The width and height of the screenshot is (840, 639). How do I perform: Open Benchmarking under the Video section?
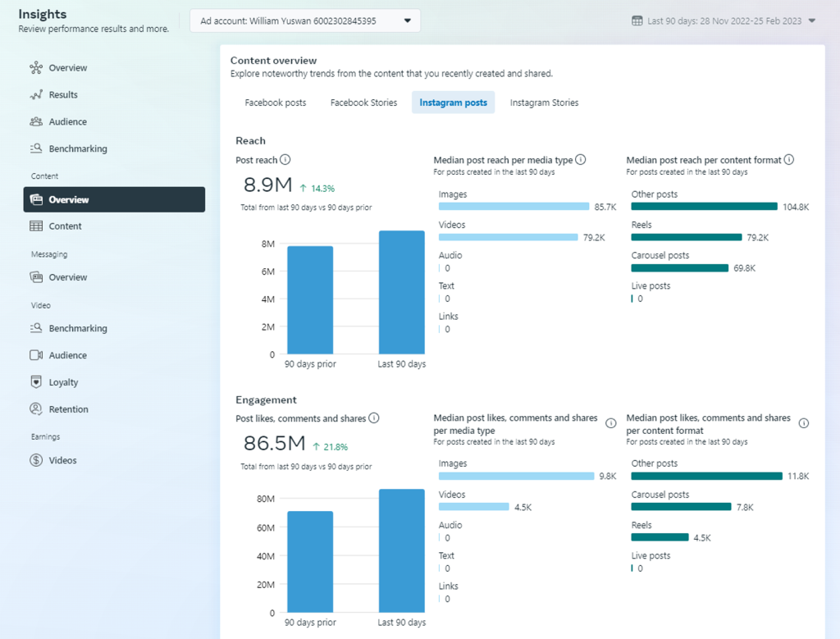(77, 329)
